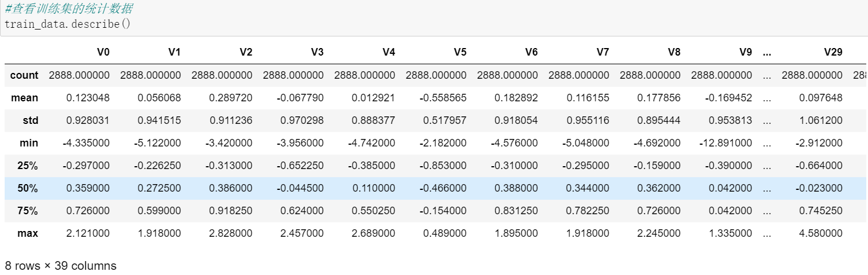
Task: Click count value 2888.000000 under V0
Action: tap(79, 75)
